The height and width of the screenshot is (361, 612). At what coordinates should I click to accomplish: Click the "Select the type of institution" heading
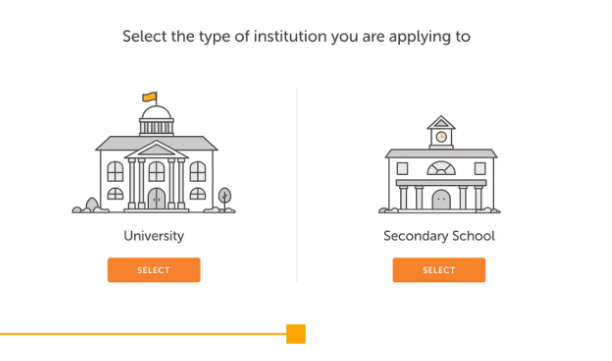(297, 37)
